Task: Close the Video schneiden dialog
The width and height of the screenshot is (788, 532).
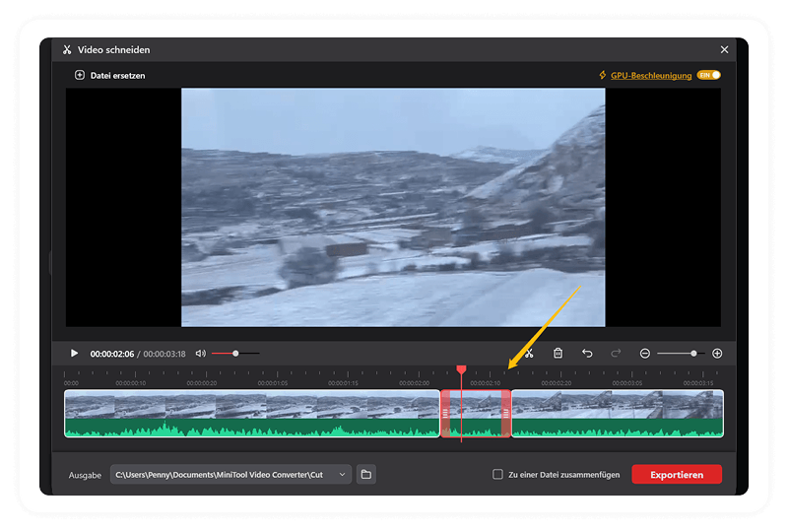Action: (x=724, y=49)
